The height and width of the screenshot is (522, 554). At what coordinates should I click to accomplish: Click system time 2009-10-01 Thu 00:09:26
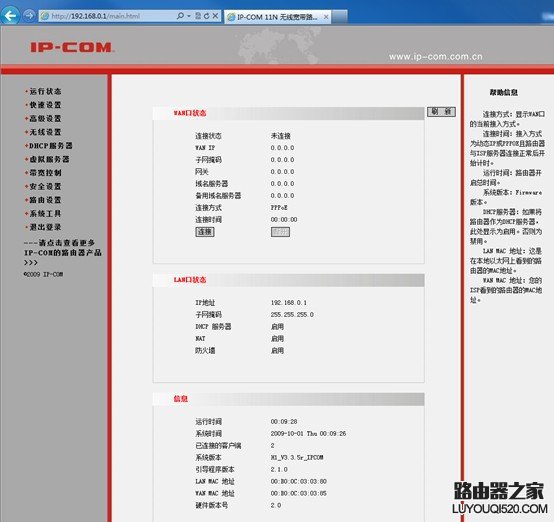tap(308, 434)
